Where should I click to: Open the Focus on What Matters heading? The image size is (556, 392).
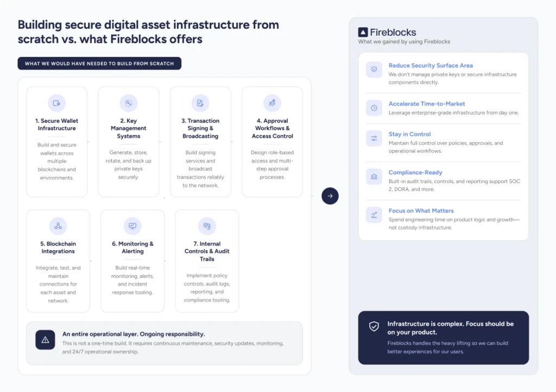pyautogui.click(x=421, y=211)
